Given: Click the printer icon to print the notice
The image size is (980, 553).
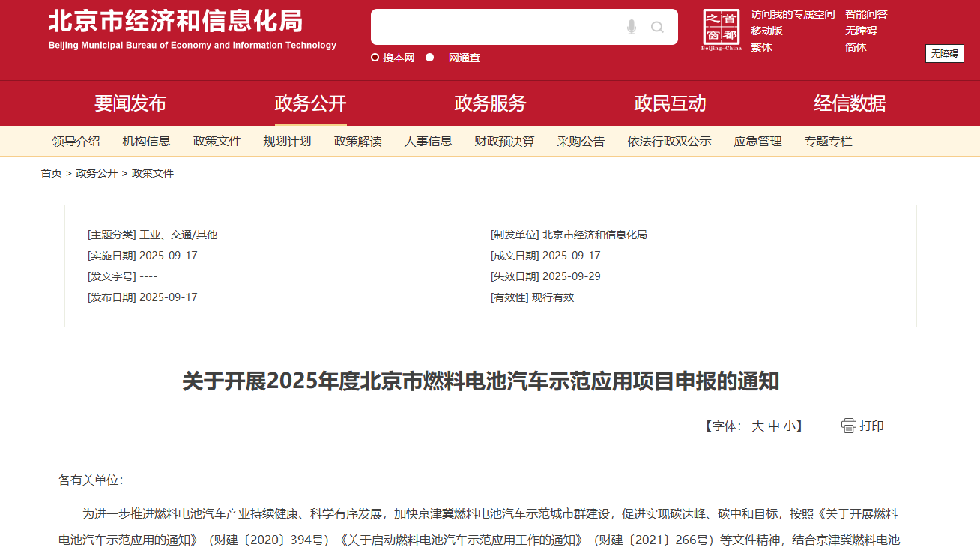Looking at the screenshot, I should [x=847, y=425].
